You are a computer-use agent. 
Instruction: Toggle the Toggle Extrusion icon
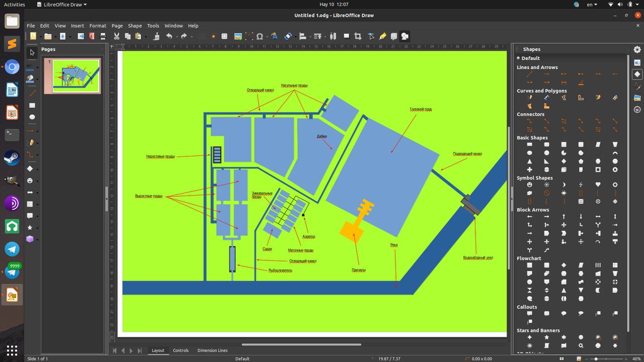click(x=393, y=36)
